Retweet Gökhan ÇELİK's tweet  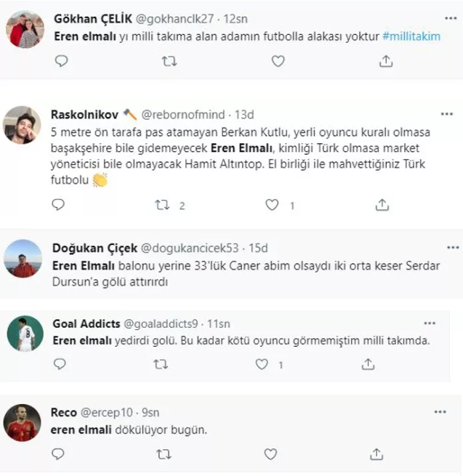pyautogui.click(x=169, y=62)
